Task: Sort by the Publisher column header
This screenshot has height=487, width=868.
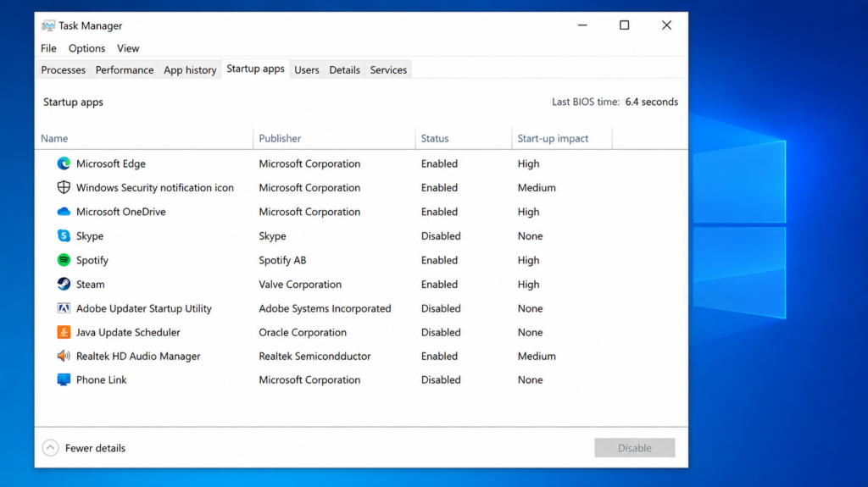Action: click(280, 138)
